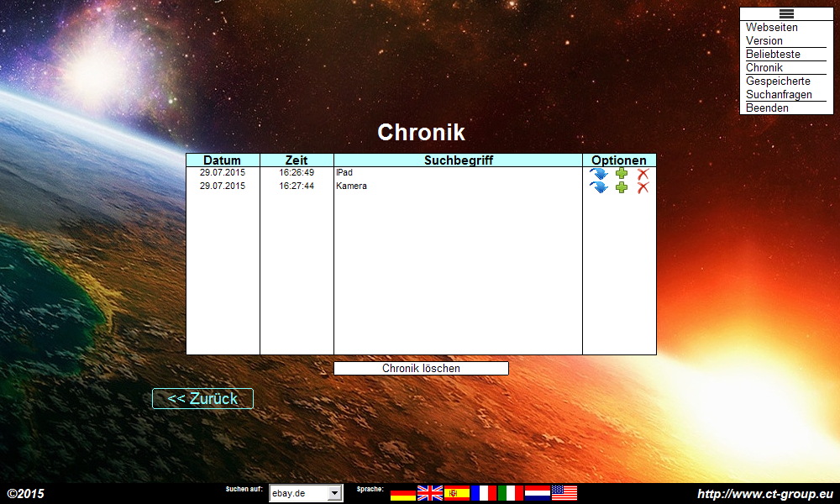
Task: Switch language with the Dutch flag
Action: coord(537,493)
